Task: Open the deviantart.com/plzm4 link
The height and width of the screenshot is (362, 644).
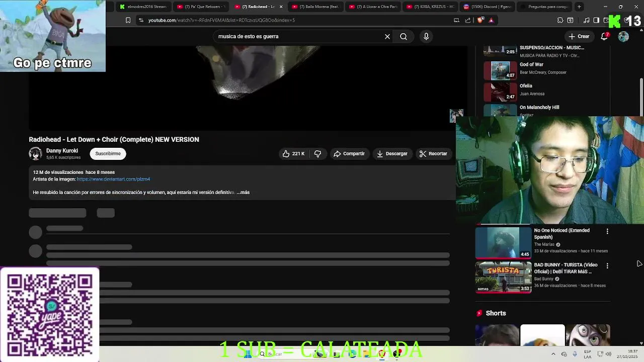Action: click(113, 179)
